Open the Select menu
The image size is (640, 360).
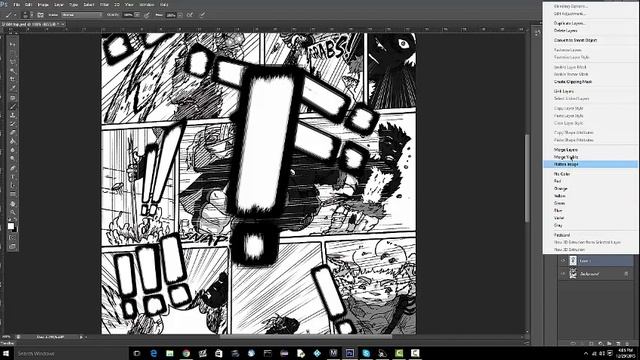click(89, 4)
